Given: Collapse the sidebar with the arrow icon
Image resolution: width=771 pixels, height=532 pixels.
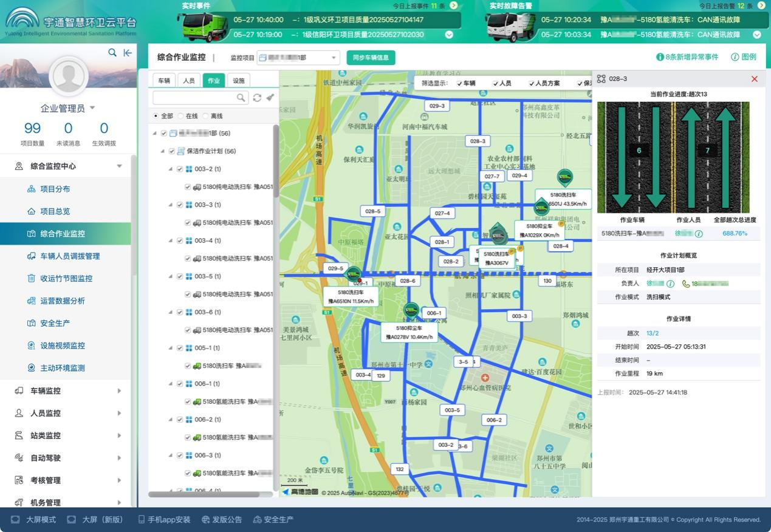Looking at the screenshot, I should pyautogui.click(x=128, y=53).
